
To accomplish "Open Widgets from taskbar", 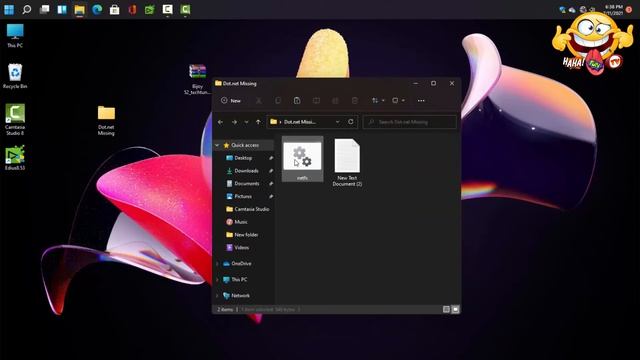I will point(62,9).
